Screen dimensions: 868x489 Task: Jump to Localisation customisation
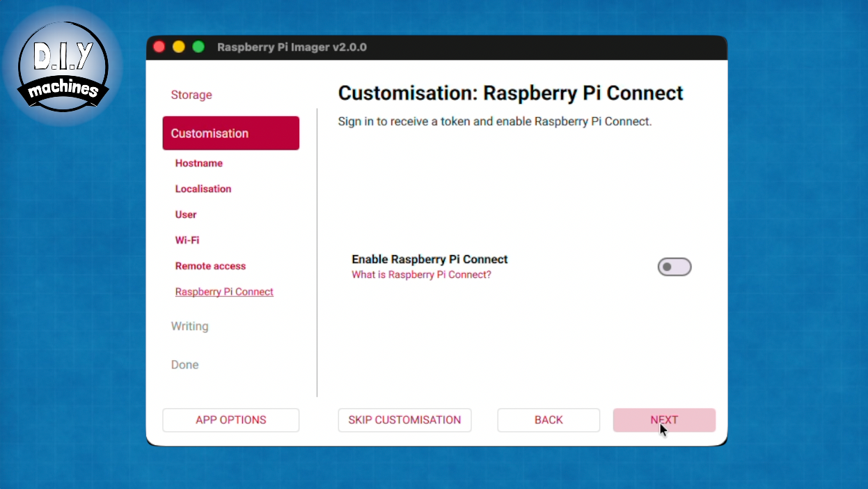[x=203, y=189]
